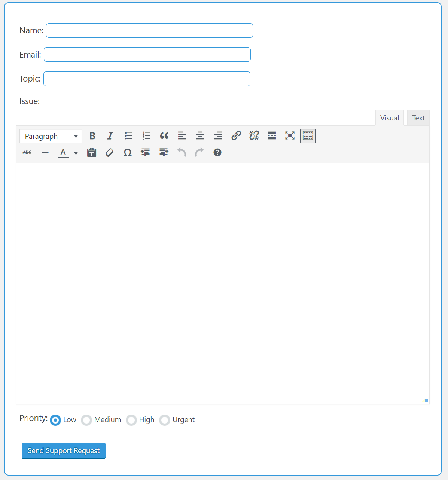This screenshot has height=480, width=448.
Task: Switch to the Text editor tab
Action: [x=418, y=118]
